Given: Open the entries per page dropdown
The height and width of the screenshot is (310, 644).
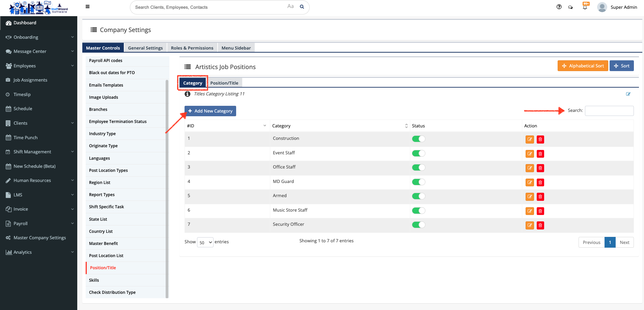Looking at the screenshot, I should coord(205,242).
